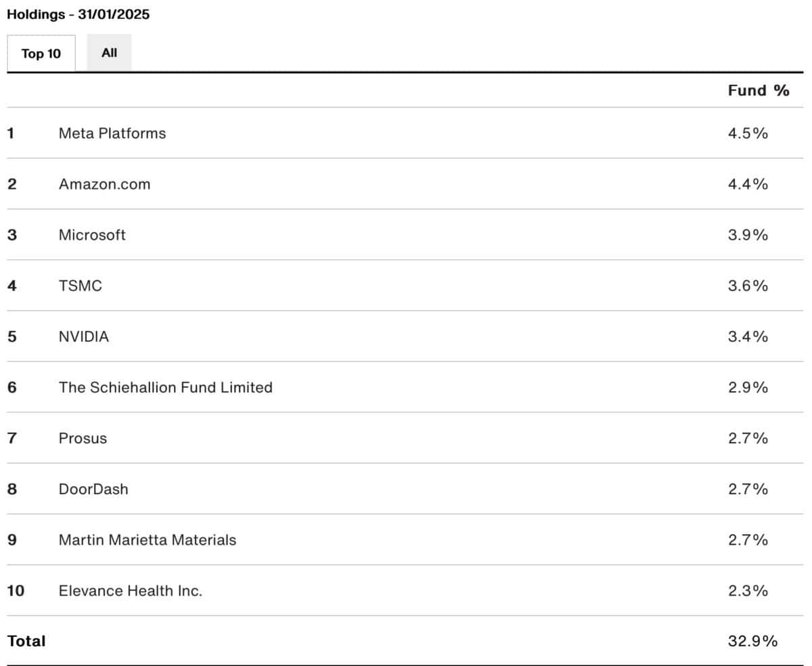This screenshot has height=666, width=812.
Task: Select the TSMC holding entry
Action: pyautogui.click(x=81, y=286)
